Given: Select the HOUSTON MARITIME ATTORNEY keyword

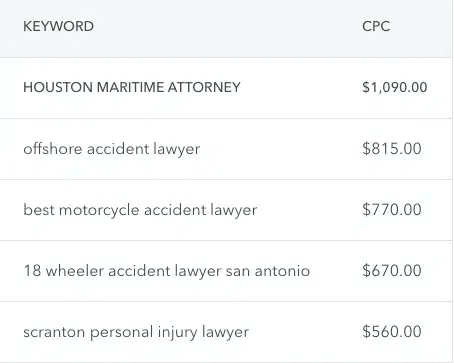Looking at the screenshot, I should 132,87.
